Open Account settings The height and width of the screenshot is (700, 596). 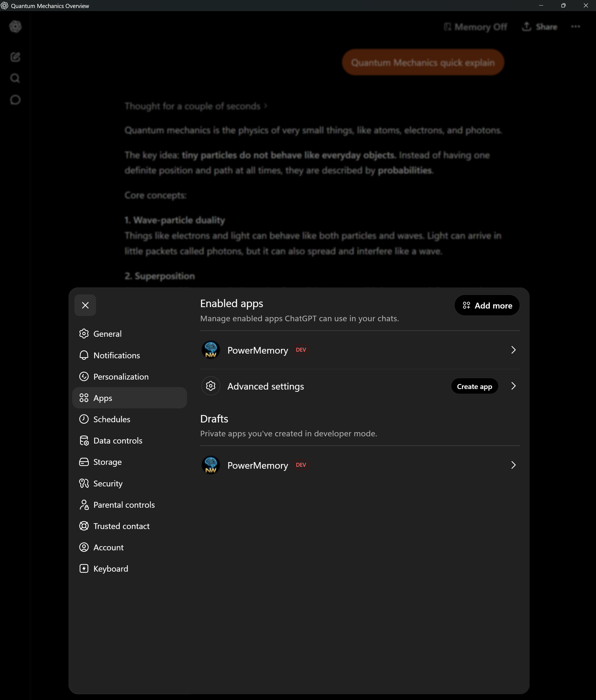(x=129, y=547)
